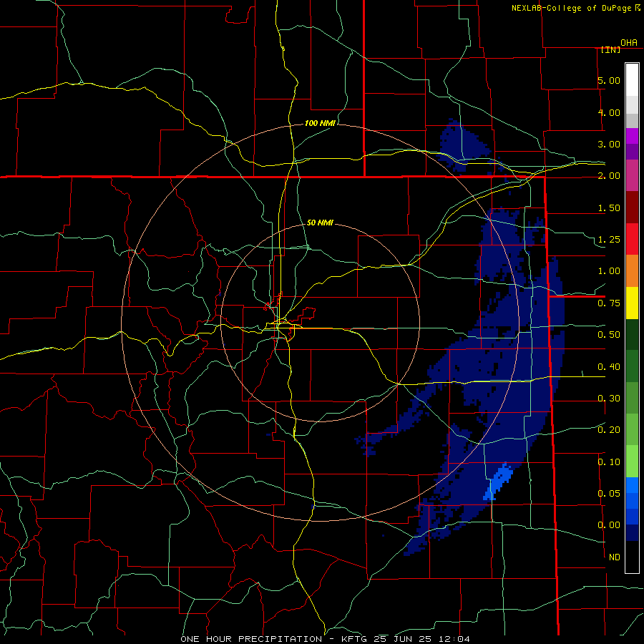Pick the green swatch beside 0.40
644x644 pixels.
point(632,366)
